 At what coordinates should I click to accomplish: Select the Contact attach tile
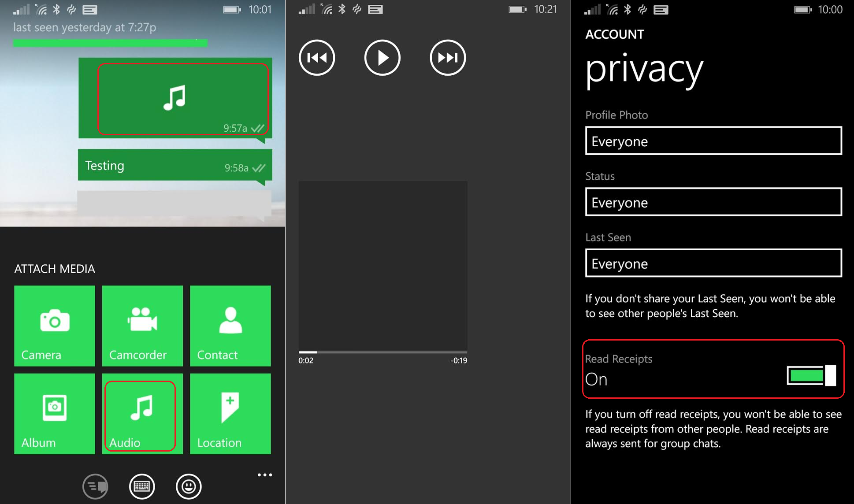230,326
